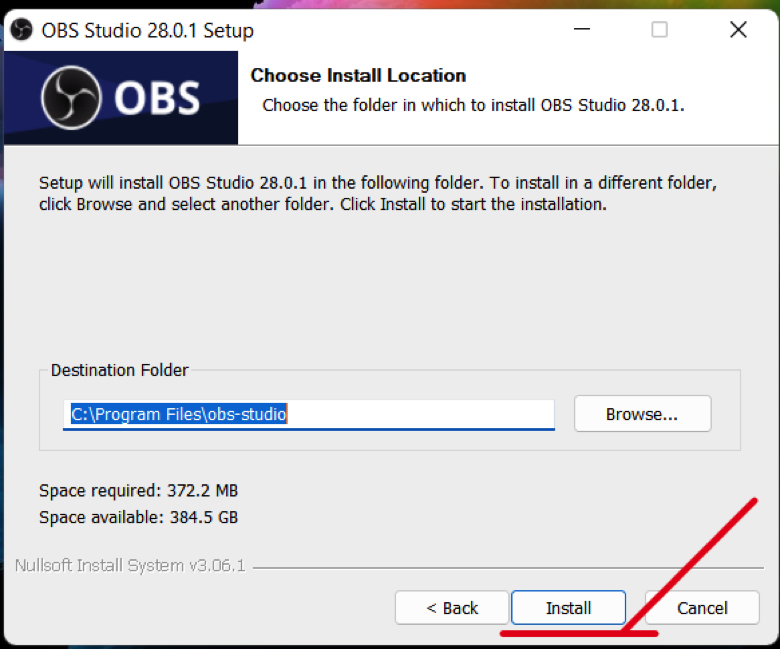The height and width of the screenshot is (649, 780).
Task: Click the white OBS wordmark in the banner
Action: pyautogui.click(x=157, y=98)
